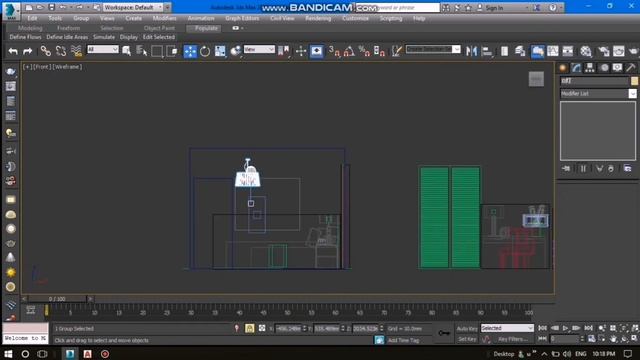Screen dimensions: 640x360
Task: Click Bind to Space Warp icon
Action: tap(76, 51)
